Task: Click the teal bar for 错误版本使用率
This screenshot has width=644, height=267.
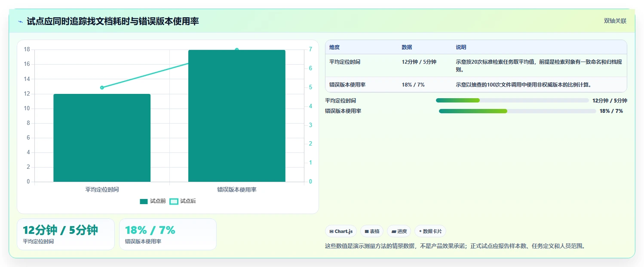Action: [x=237, y=116]
